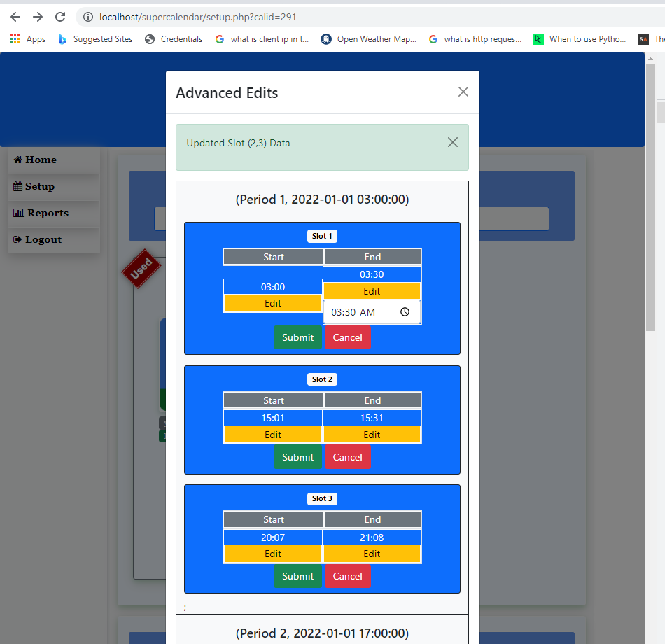Click the red 'Used' ribbon badge
The height and width of the screenshot is (644, 665).
(141, 269)
